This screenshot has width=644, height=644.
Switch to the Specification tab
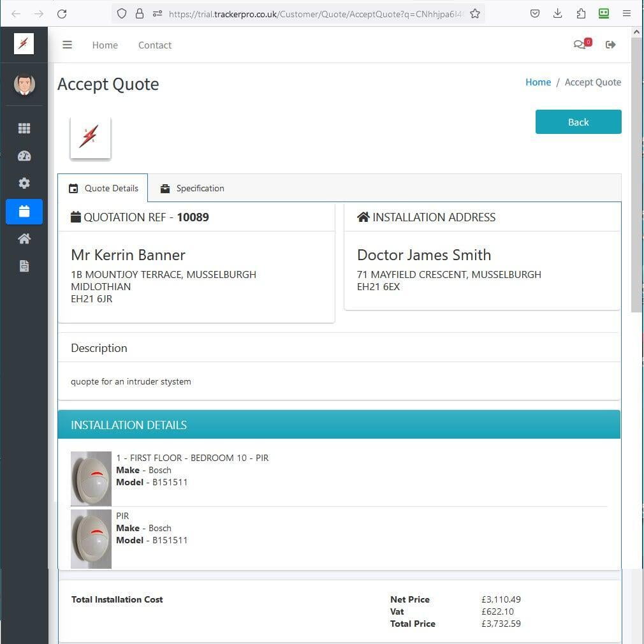193,188
